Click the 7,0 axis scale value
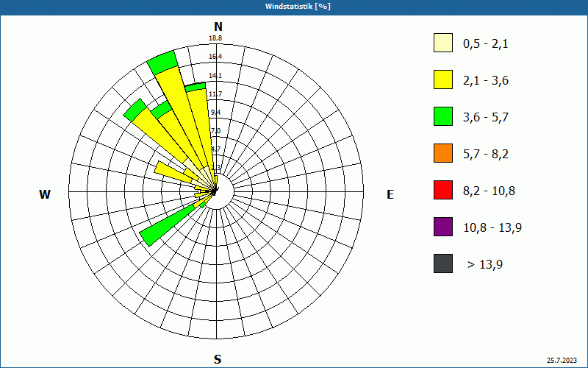588x368 pixels. 215,131
